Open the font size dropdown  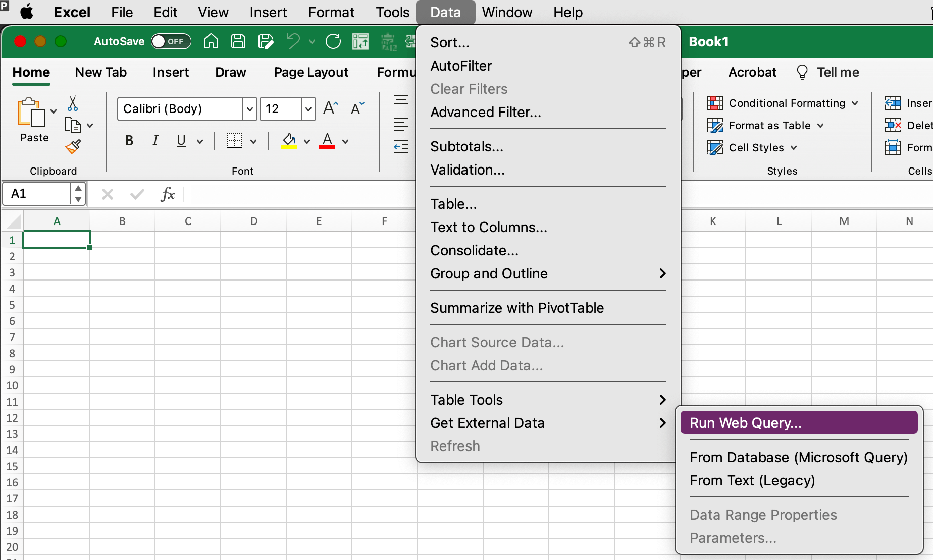click(308, 109)
